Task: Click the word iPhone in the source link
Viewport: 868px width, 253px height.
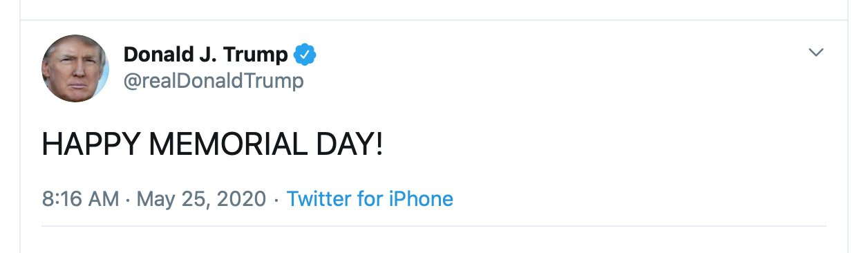Action: tap(422, 199)
